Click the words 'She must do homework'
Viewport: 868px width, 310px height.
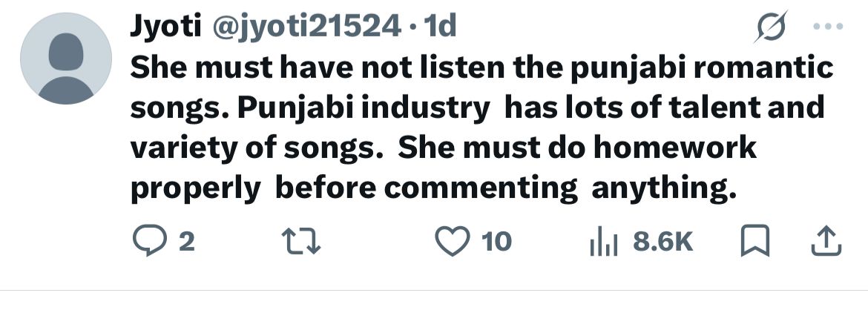tap(578, 148)
